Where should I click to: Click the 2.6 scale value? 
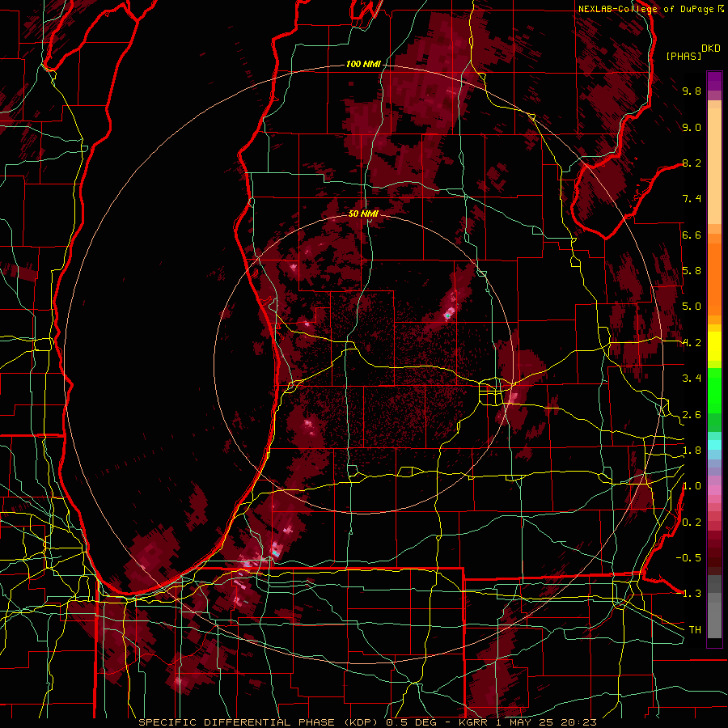coord(692,415)
